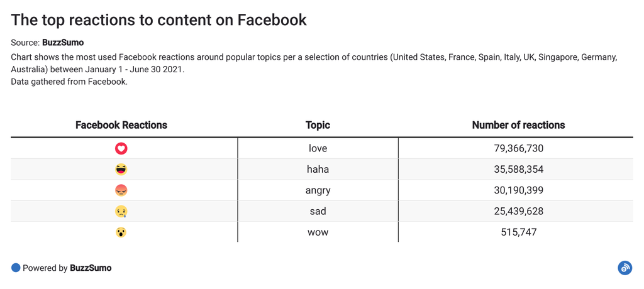Open the Powered by BuzzSumo link
Image resolution: width=644 pixels, height=289 pixels.
click(x=91, y=268)
